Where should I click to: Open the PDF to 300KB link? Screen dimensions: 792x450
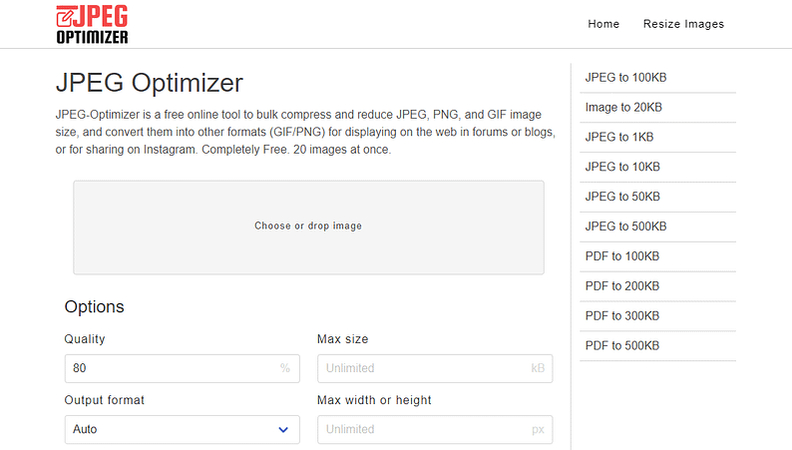pos(622,316)
